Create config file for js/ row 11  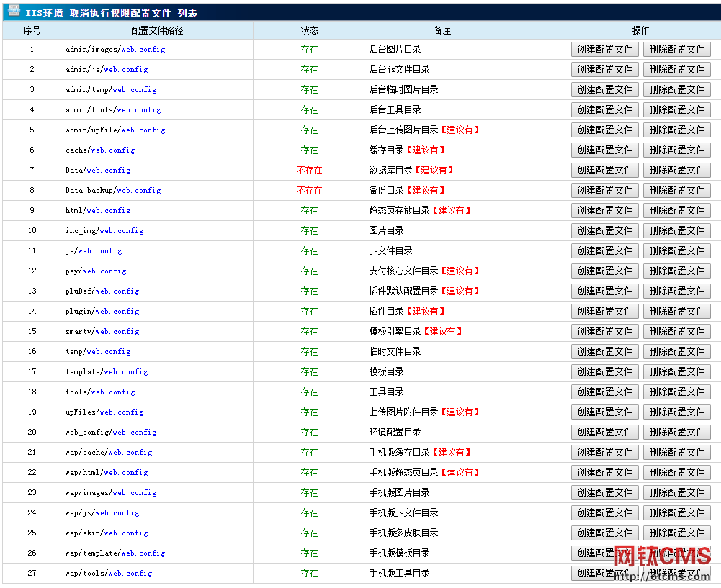[x=604, y=251]
